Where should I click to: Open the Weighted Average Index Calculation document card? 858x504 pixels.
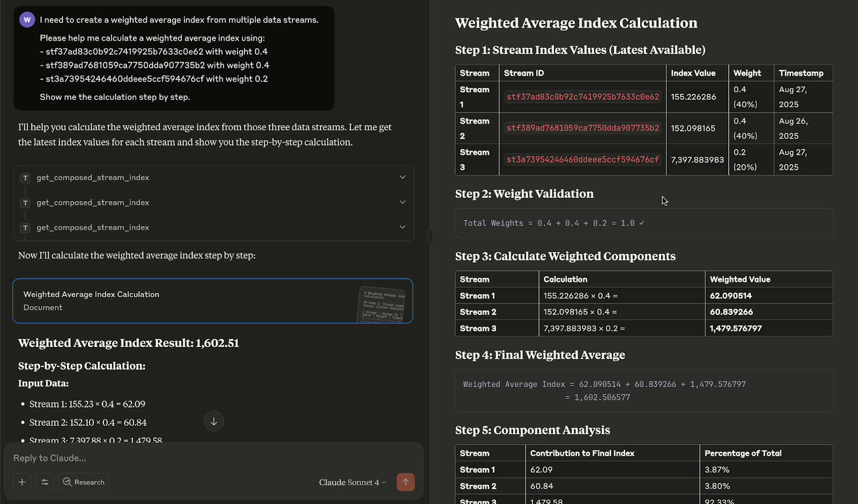161,301
